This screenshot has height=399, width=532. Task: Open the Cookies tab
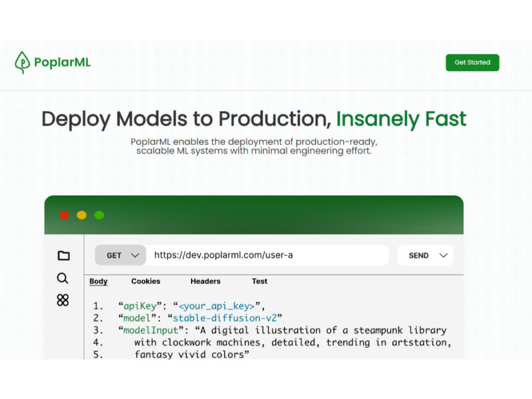tap(146, 281)
